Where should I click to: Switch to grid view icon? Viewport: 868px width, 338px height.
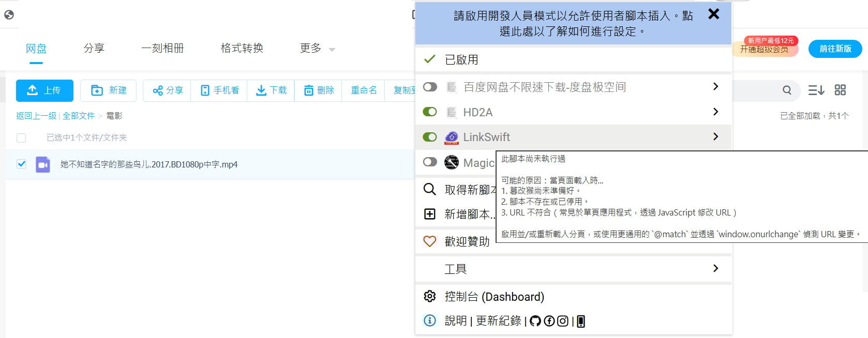coord(840,90)
